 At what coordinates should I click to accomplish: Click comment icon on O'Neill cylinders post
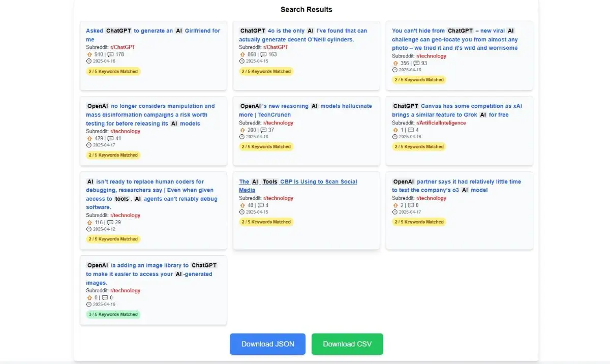263,54
